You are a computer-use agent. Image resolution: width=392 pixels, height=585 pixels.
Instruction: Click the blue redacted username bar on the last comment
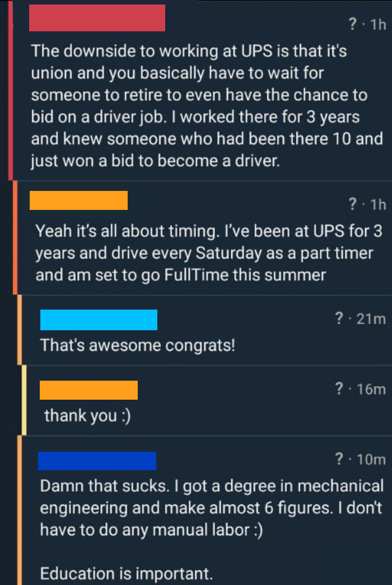coord(97,460)
